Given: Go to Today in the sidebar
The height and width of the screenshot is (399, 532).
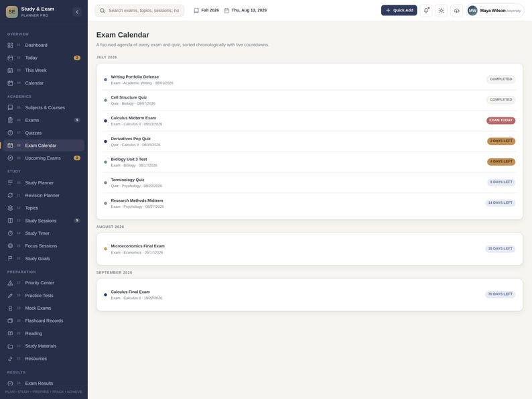Looking at the screenshot, I should tap(44, 58).
